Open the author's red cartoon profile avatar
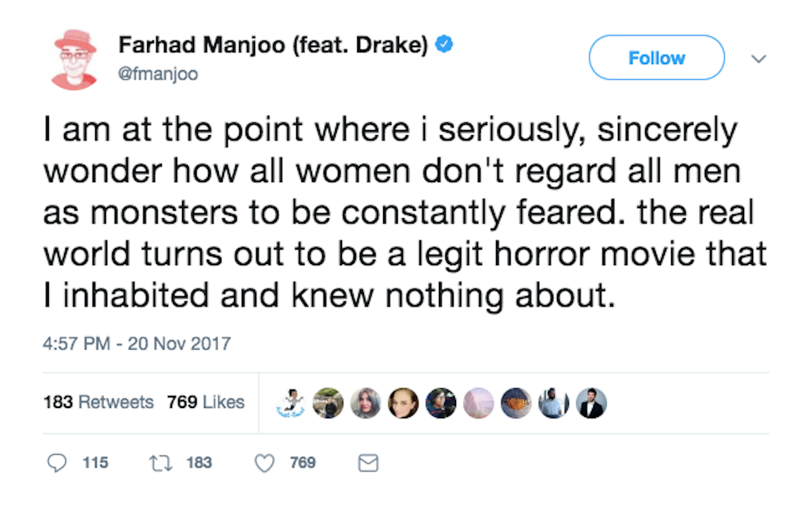 coord(75,58)
